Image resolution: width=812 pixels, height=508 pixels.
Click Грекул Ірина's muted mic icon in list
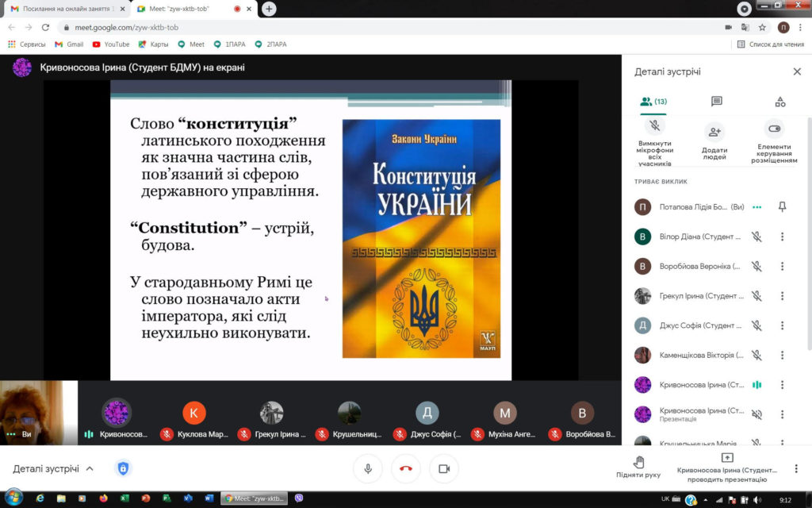point(756,296)
